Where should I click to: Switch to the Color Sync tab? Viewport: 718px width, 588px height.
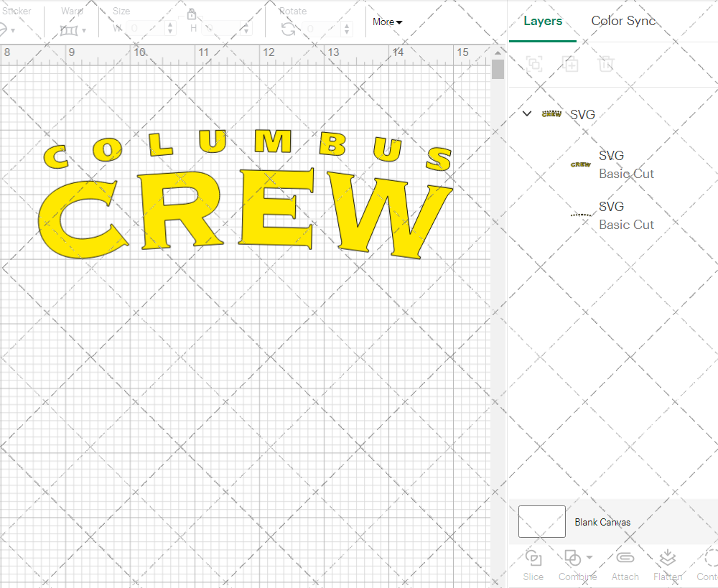click(x=623, y=21)
